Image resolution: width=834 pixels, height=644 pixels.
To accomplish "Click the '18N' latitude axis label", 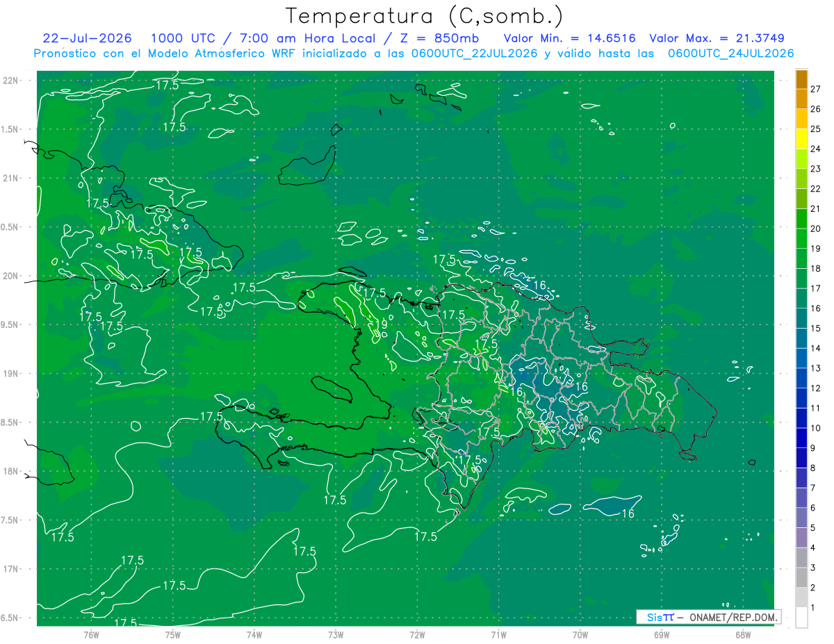I will pos(11,471).
